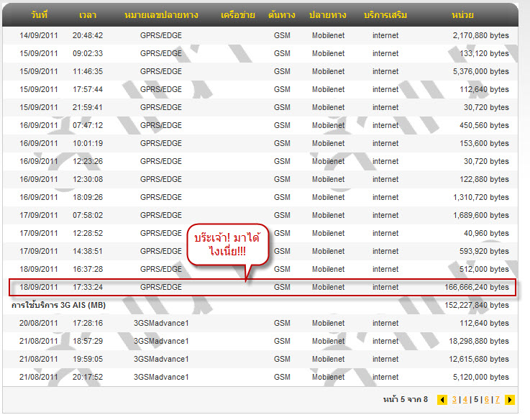Click GPRS/EDGE in the 20:48:42 row
The height and width of the screenshot is (420, 530).
coord(161,35)
